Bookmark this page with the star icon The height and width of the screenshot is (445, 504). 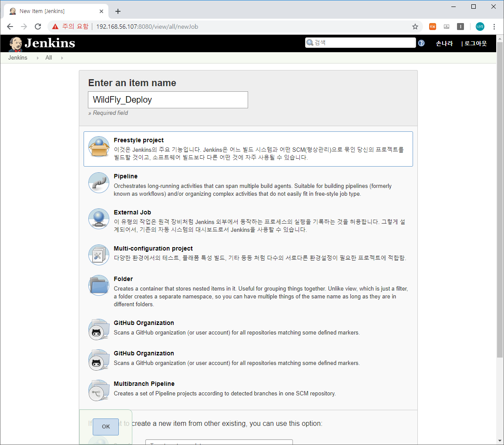415,27
